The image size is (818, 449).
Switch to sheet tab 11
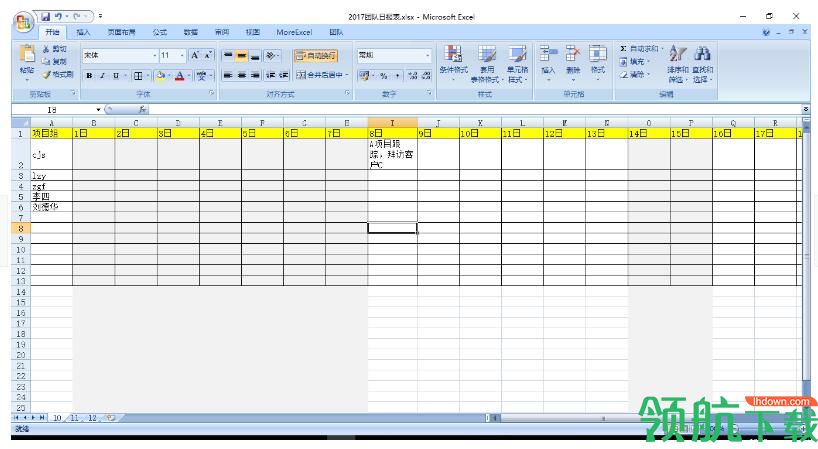tap(75, 418)
